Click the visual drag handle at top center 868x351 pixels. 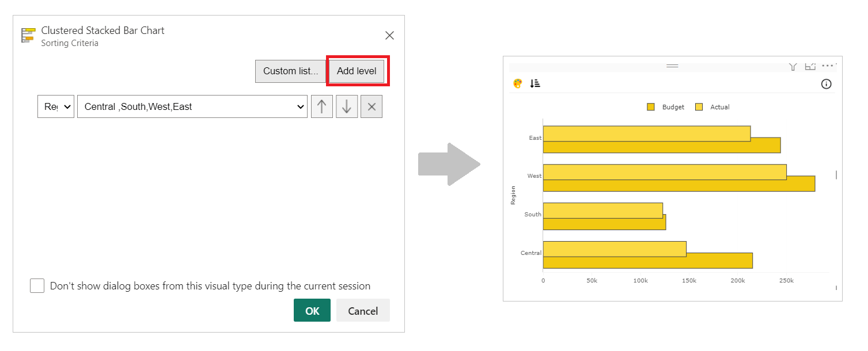[x=672, y=65]
